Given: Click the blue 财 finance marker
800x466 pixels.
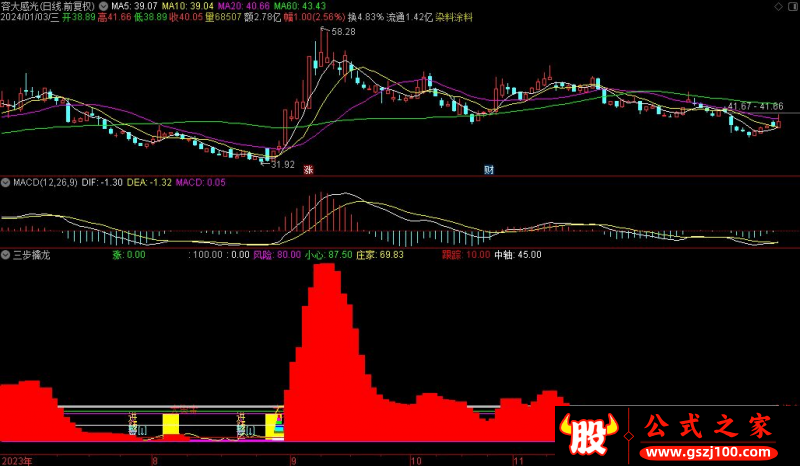Looking at the screenshot, I should click(x=488, y=170).
